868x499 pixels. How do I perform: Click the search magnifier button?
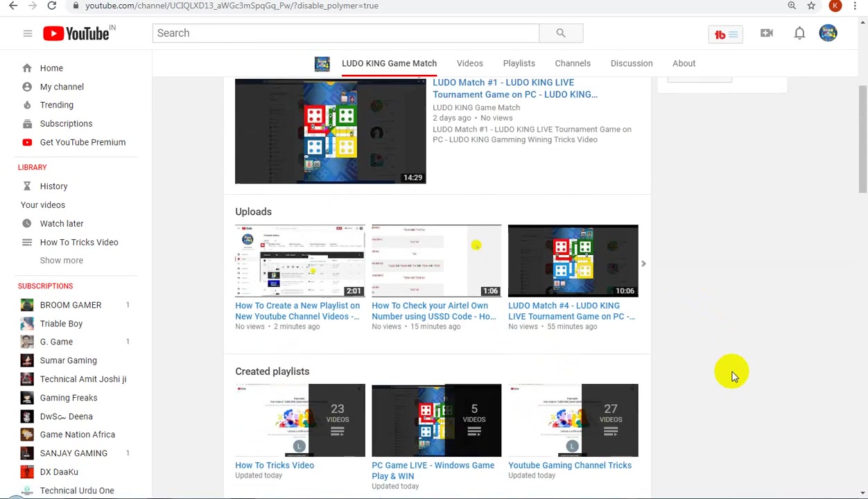pos(561,33)
